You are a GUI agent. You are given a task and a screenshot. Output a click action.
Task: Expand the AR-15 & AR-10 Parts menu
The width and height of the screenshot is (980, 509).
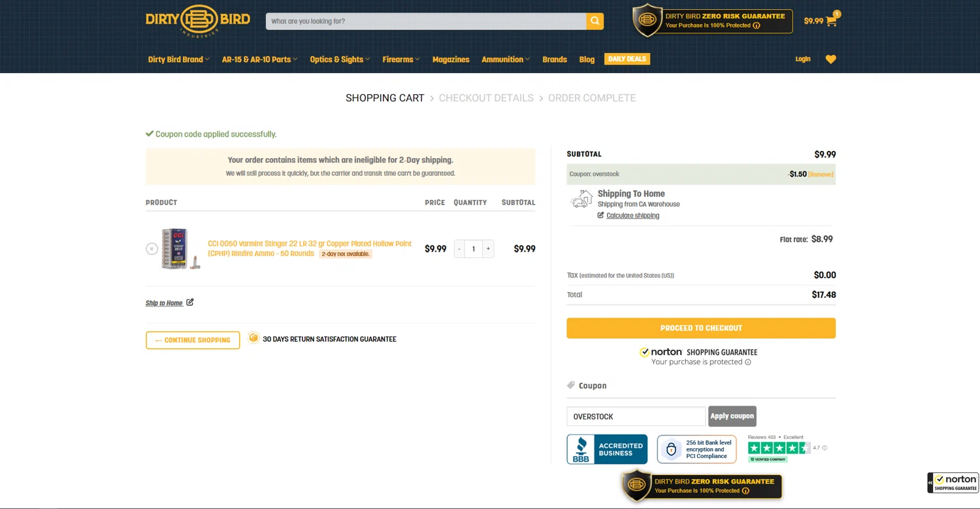tap(259, 59)
